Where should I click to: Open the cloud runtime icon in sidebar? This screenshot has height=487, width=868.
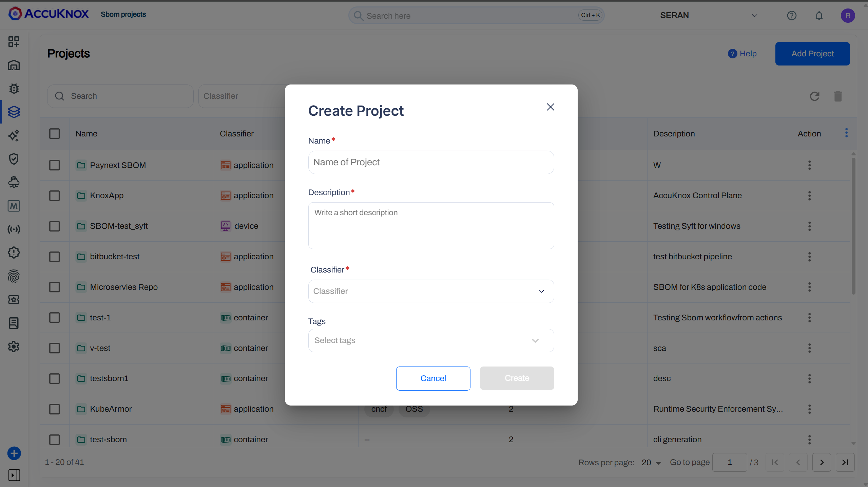click(14, 182)
